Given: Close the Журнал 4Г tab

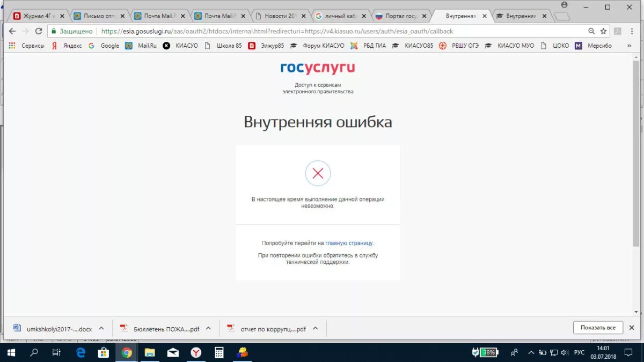Looking at the screenshot, I should (x=62, y=16).
